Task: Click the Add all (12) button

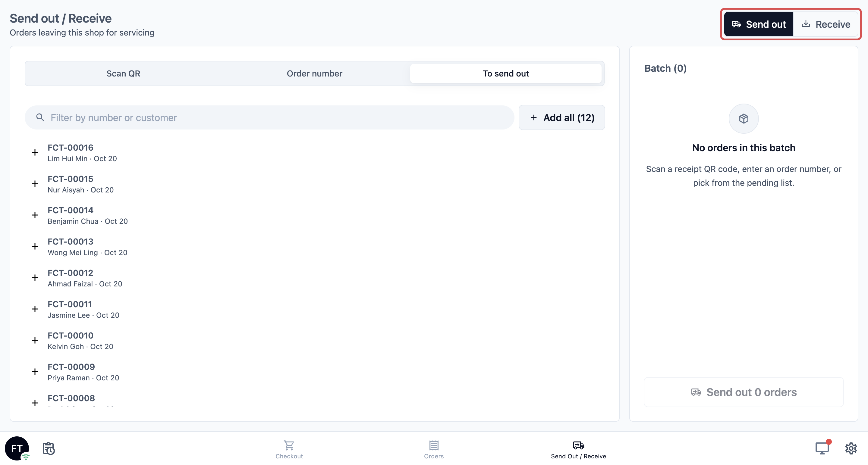Action: [562, 117]
